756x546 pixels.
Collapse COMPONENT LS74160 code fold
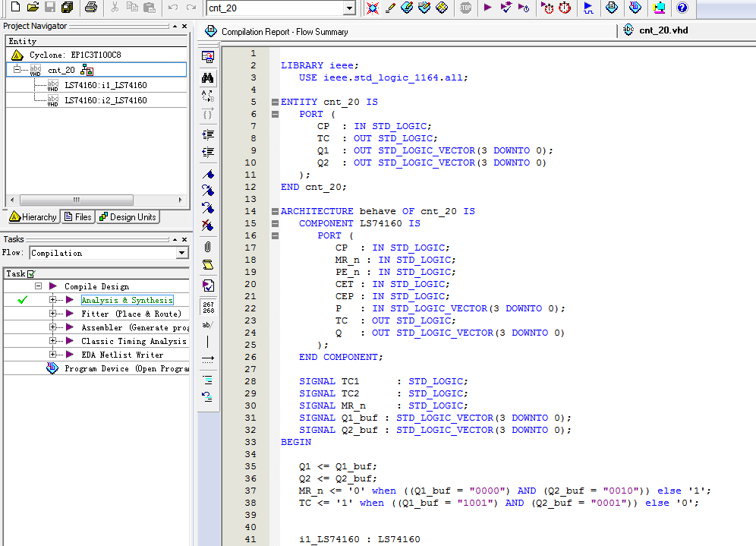click(x=275, y=223)
